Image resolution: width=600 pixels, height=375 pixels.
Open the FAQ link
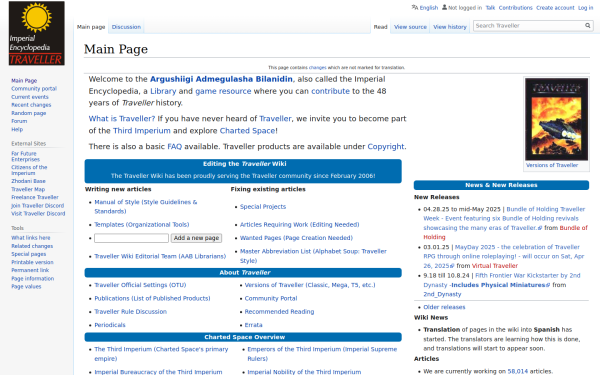(x=174, y=147)
